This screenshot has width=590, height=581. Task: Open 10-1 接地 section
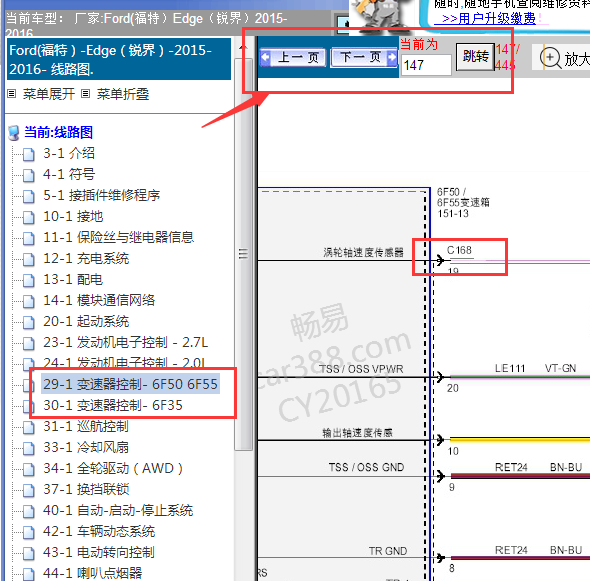(x=73, y=216)
